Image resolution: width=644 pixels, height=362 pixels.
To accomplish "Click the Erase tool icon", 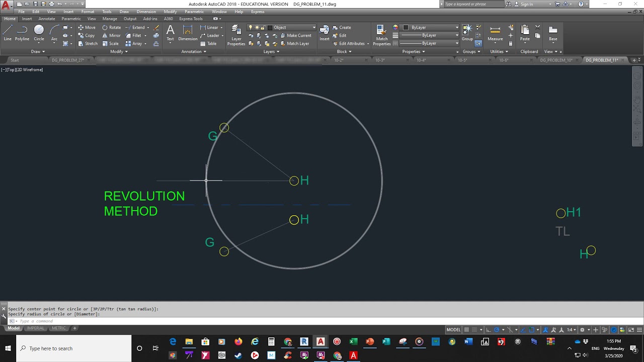I will (x=156, y=28).
